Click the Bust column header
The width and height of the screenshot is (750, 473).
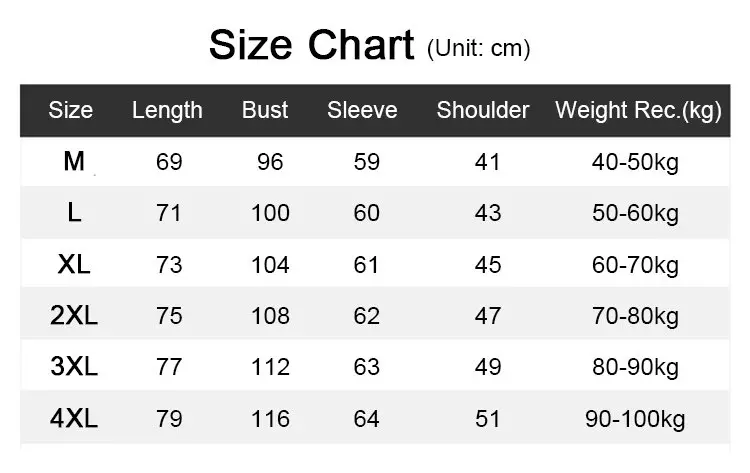pos(265,110)
